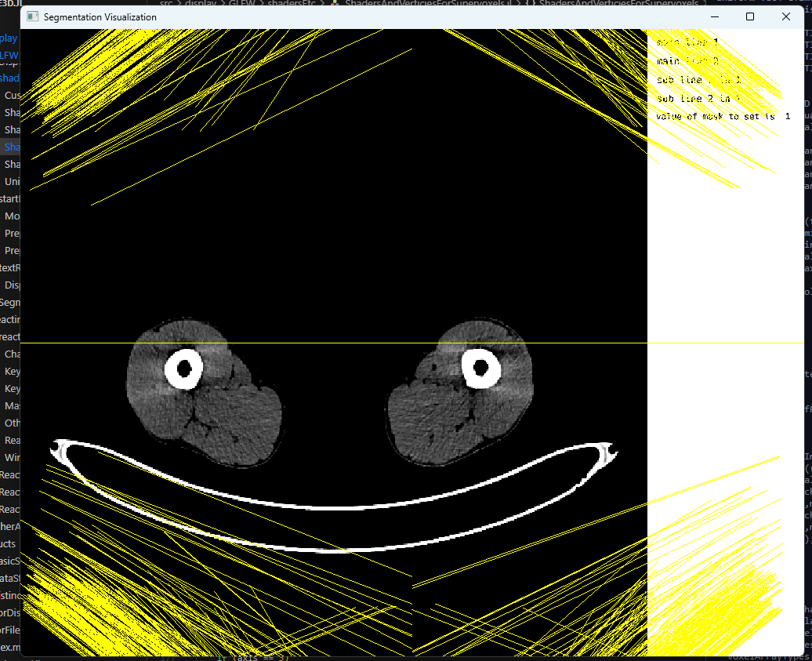Minimize the Segmentation Visualization window
Screen dimensions: 812x661
click(x=714, y=16)
